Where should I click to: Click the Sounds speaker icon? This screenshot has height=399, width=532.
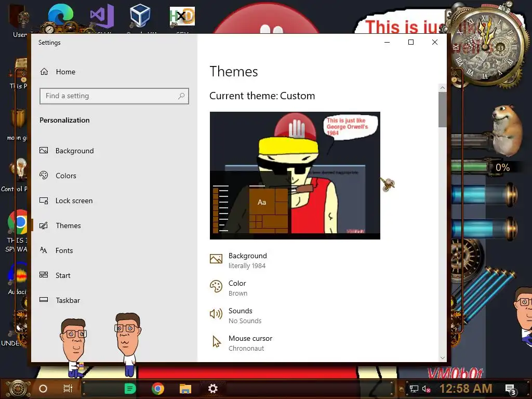pyautogui.click(x=216, y=314)
